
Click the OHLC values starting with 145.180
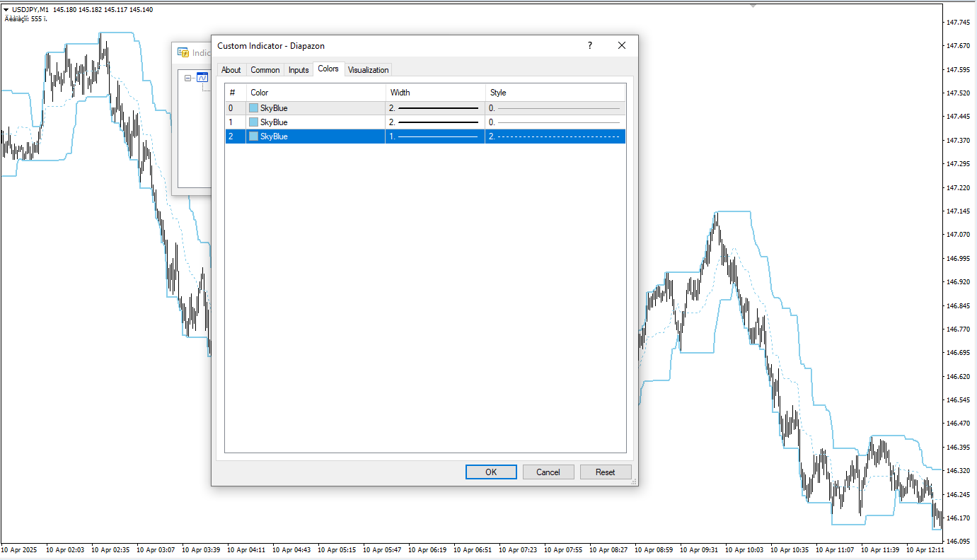tap(103, 10)
